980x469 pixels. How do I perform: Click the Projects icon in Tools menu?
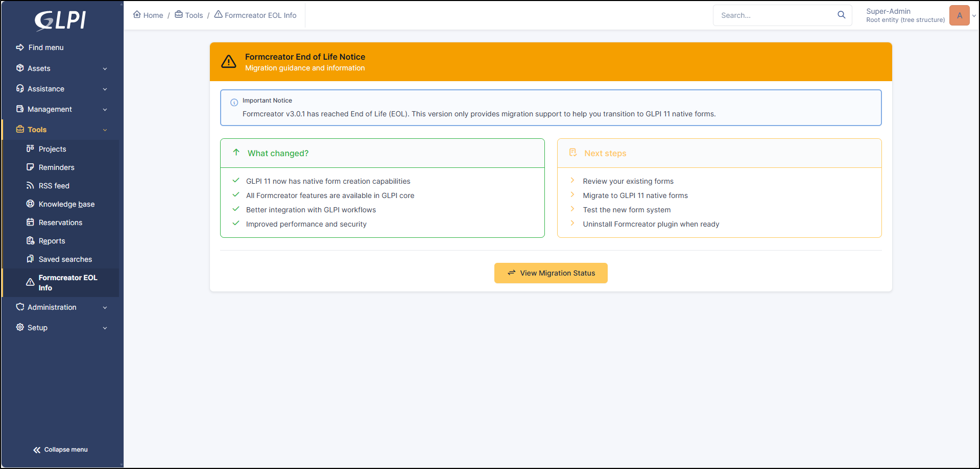point(30,149)
